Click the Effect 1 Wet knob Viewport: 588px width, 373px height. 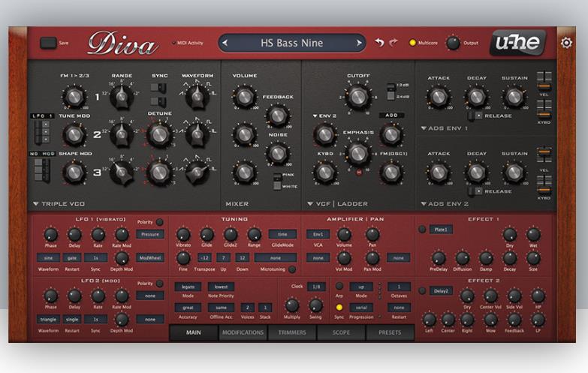click(x=533, y=235)
